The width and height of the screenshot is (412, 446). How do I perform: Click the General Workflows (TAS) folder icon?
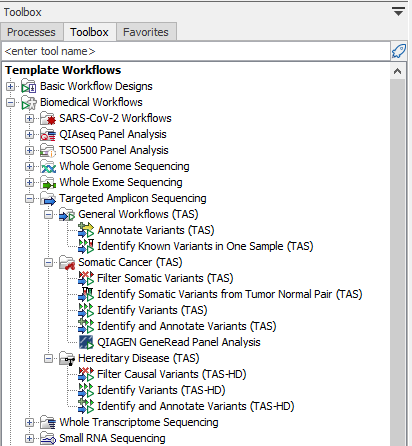point(67,214)
